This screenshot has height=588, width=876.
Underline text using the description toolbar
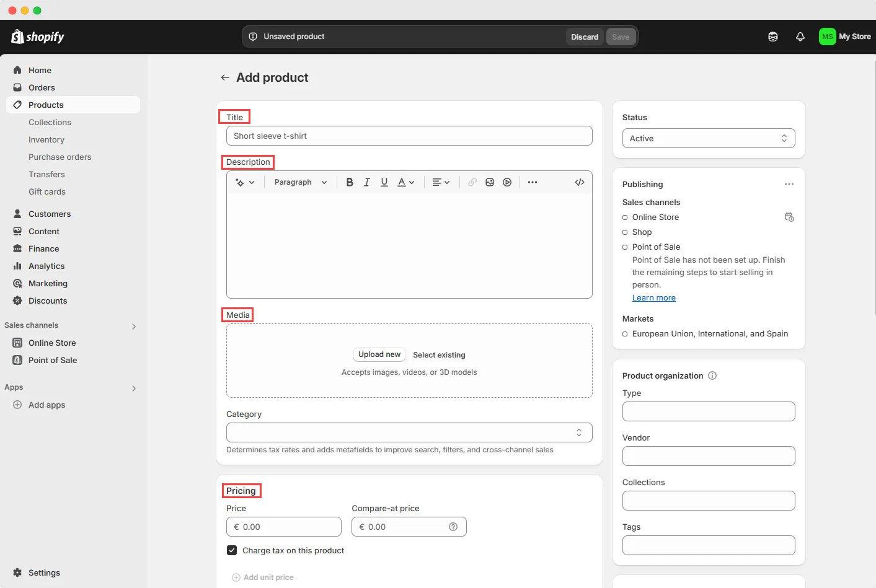(x=384, y=182)
